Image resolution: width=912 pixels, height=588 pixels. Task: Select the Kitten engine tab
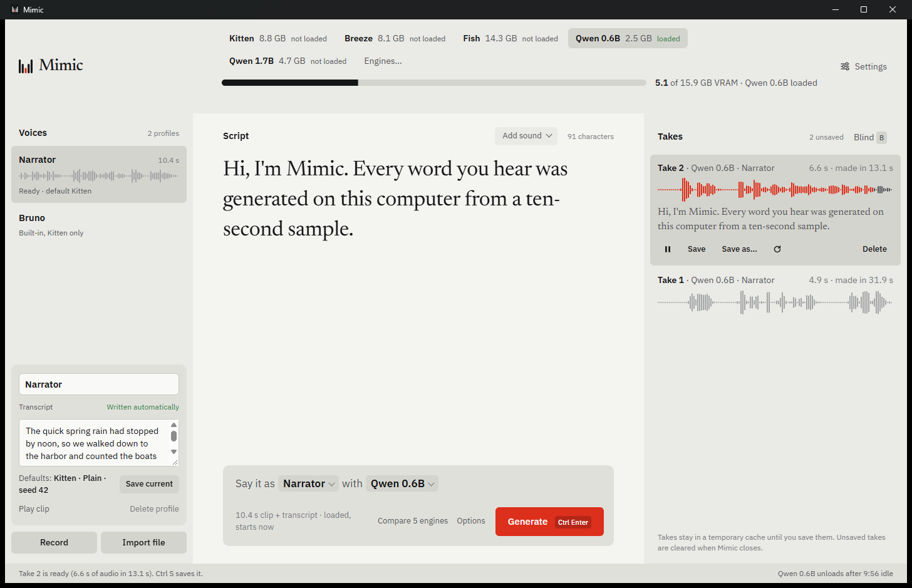click(278, 38)
